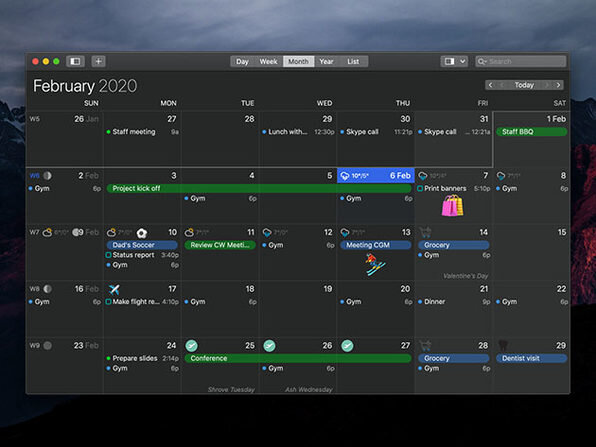Toggle the sidebar panel icon in toolbar

coord(75,61)
